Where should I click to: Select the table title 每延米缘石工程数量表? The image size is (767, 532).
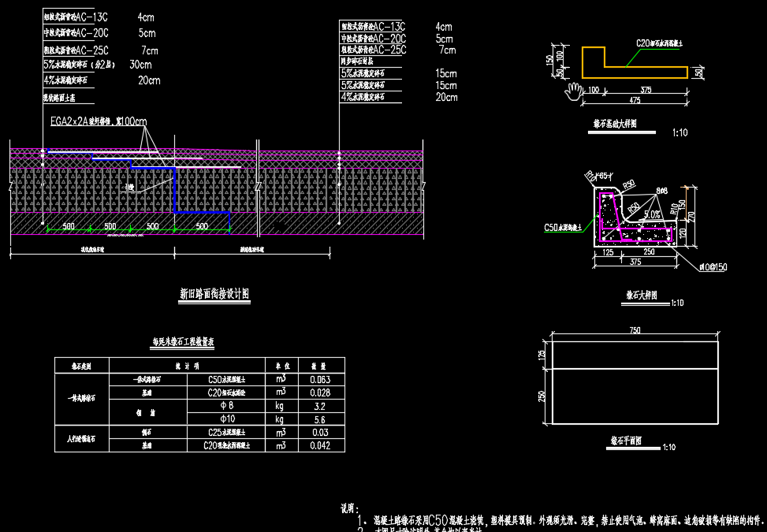[x=182, y=341]
